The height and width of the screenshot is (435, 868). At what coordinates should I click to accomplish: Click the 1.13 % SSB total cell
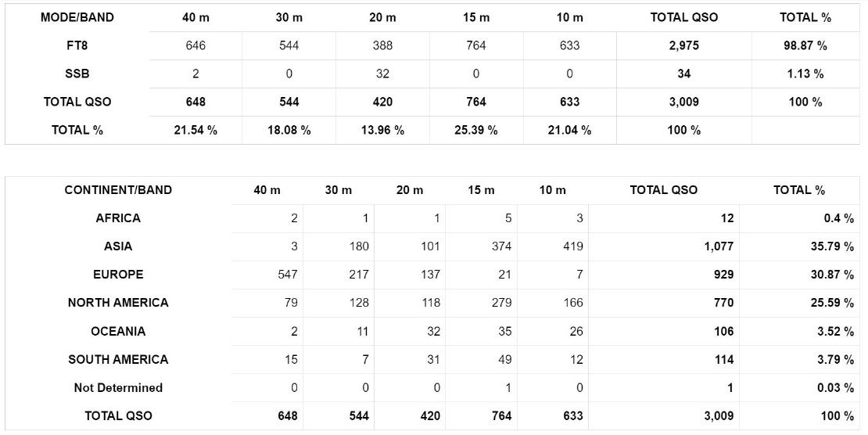point(805,74)
